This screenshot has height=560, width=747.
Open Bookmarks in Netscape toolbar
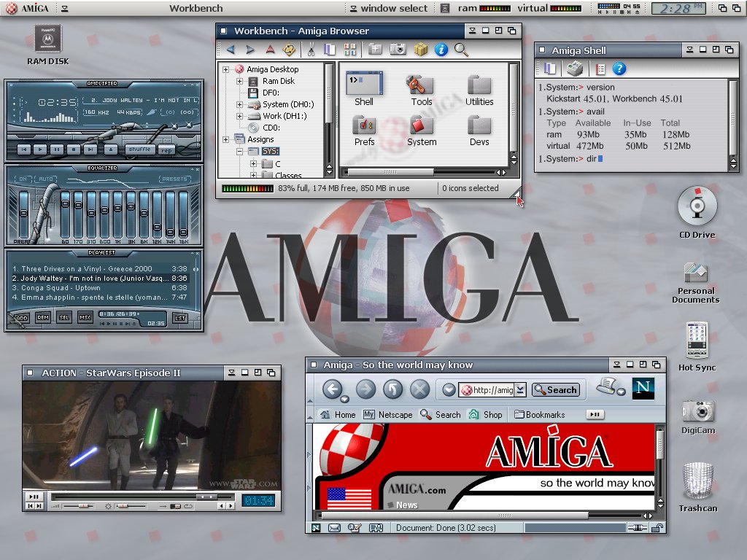(x=539, y=415)
